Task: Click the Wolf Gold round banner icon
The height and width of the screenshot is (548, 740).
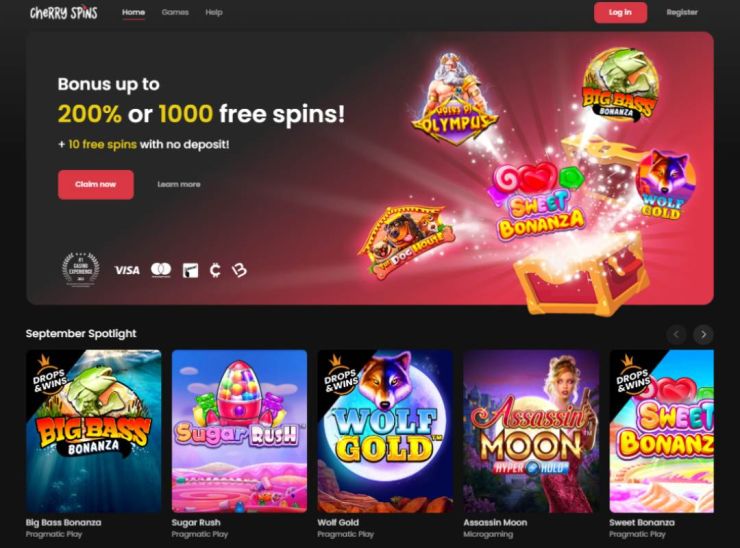Action: coord(666,185)
